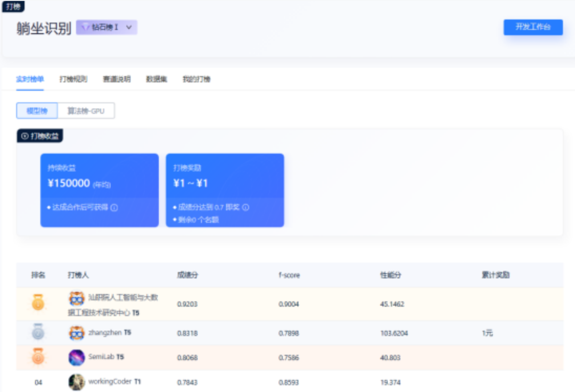Click the performance value 45.1462
The height and width of the screenshot is (392, 575).
click(x=392, y=304)
